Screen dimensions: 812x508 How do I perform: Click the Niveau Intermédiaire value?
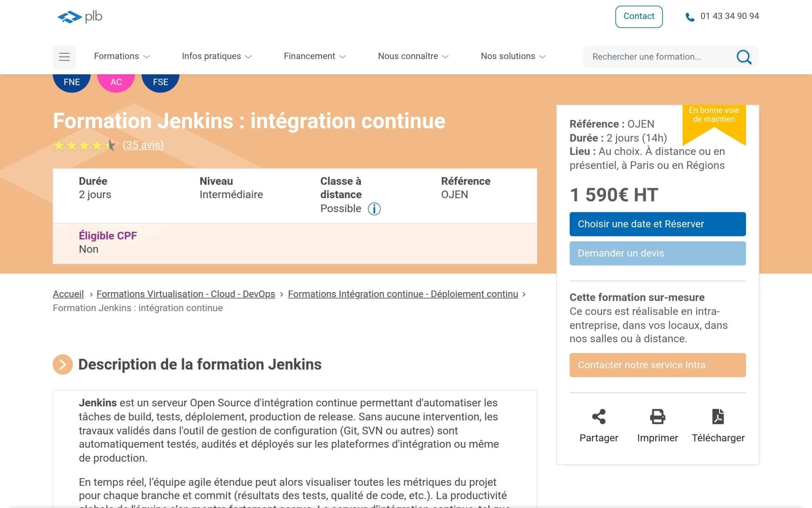tap(231, 194)
